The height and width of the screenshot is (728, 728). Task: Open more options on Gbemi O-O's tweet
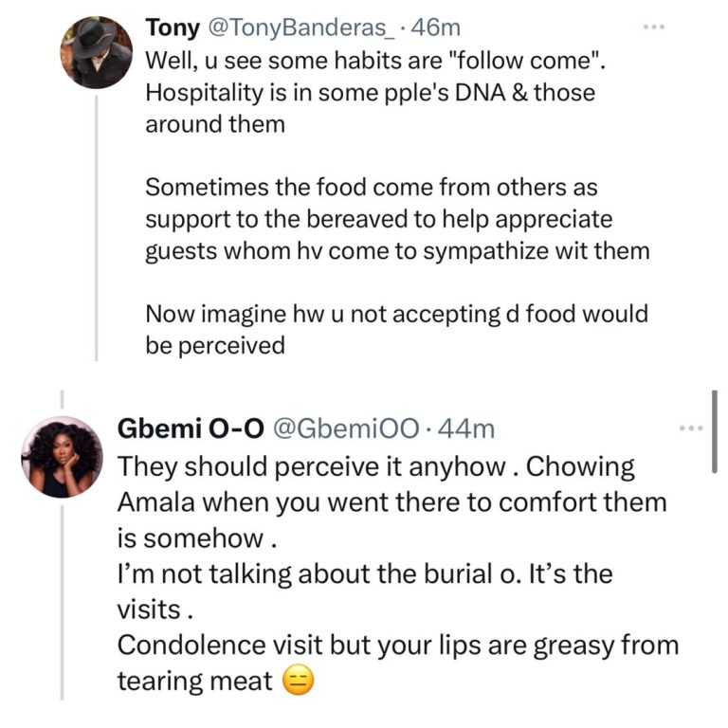click(x=693, y=428)
